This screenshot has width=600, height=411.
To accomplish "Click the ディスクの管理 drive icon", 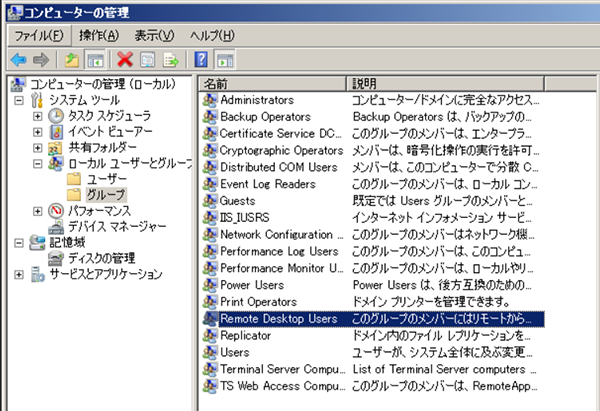I will 56,258.
